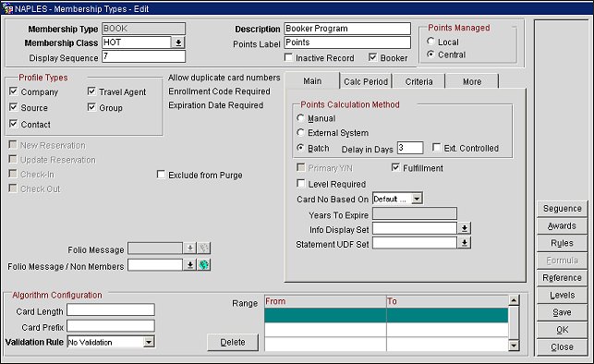The width and height of the screenshot is (594, 364).
Task: Toggle the Fulfillment checkbox
Action: (x=395, y=167)
